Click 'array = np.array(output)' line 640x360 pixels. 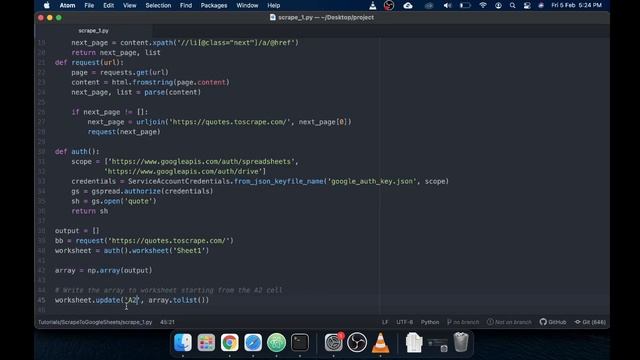tap(103, 270)
